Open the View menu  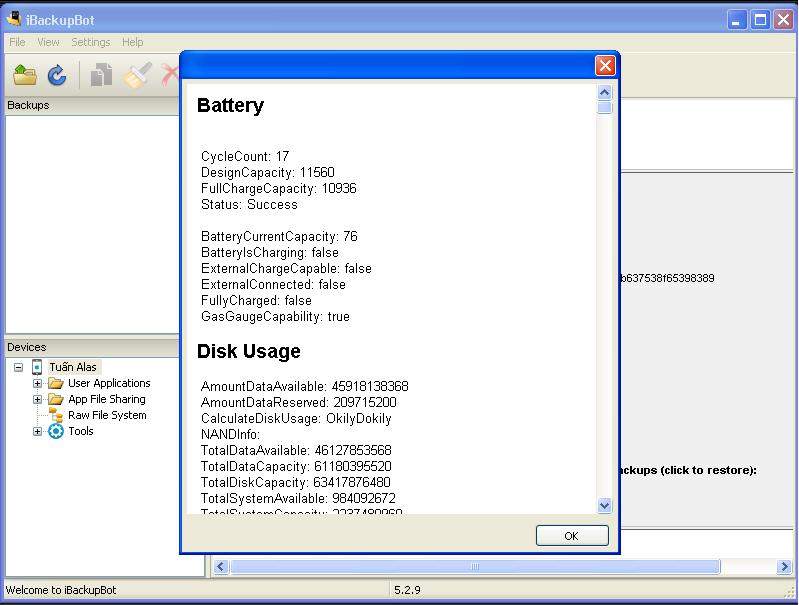[48, 42]
